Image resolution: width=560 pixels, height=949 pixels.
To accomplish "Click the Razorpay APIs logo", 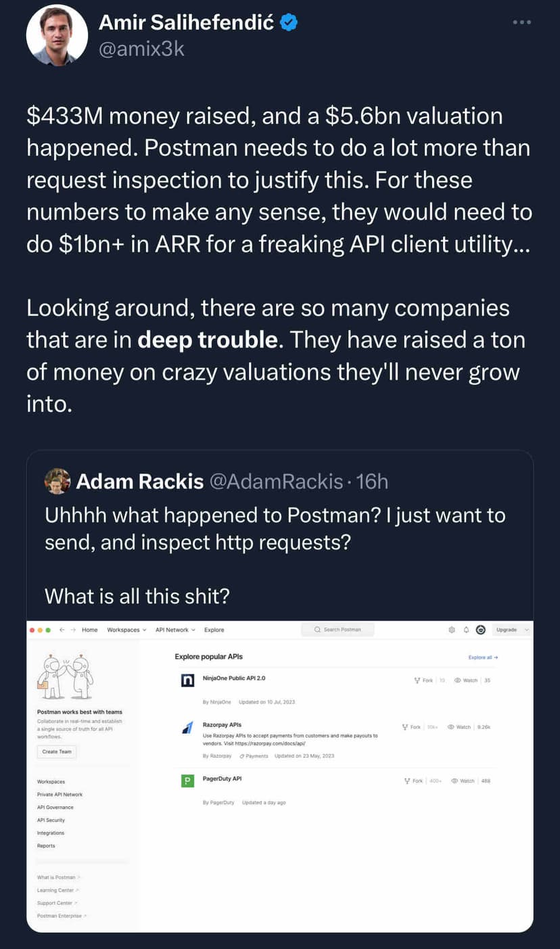I will coord(188,727).
